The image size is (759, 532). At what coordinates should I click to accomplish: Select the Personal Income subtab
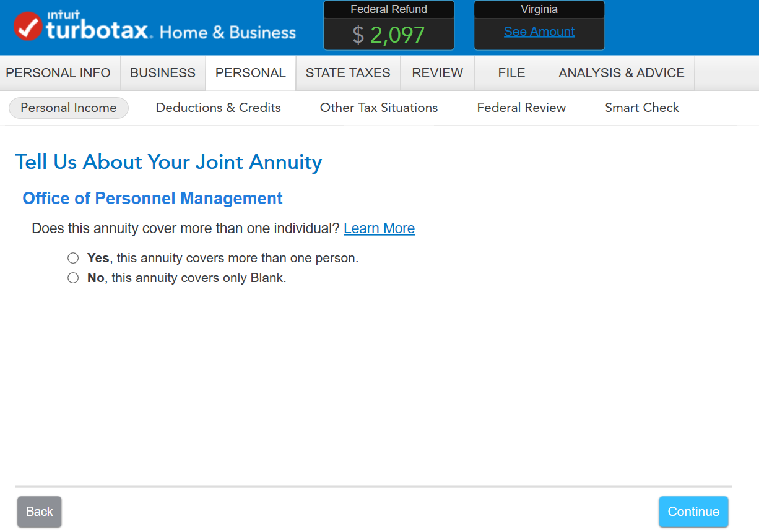(69, 108)
